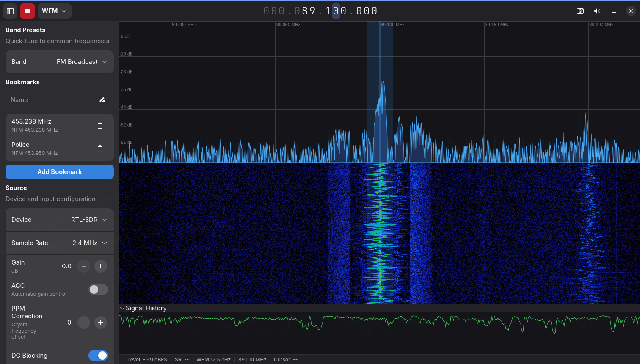Edit the bookmark name using the pencil icon

point(102,99)
